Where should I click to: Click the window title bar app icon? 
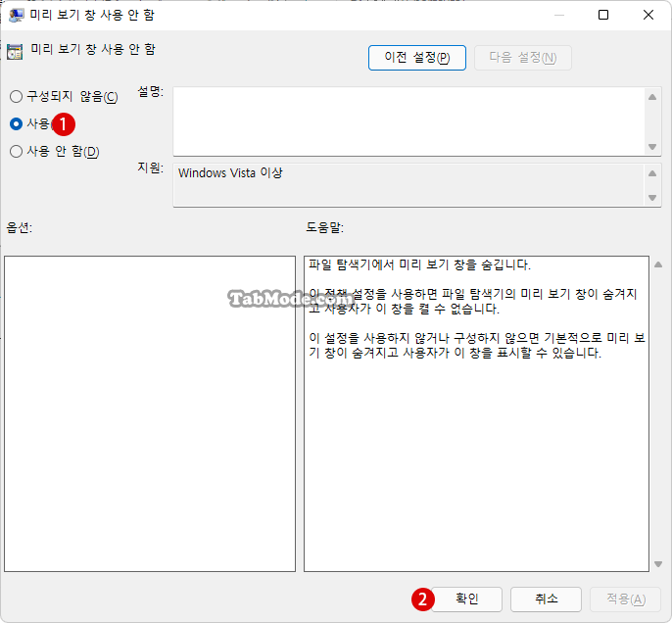[x=17, y=15]
